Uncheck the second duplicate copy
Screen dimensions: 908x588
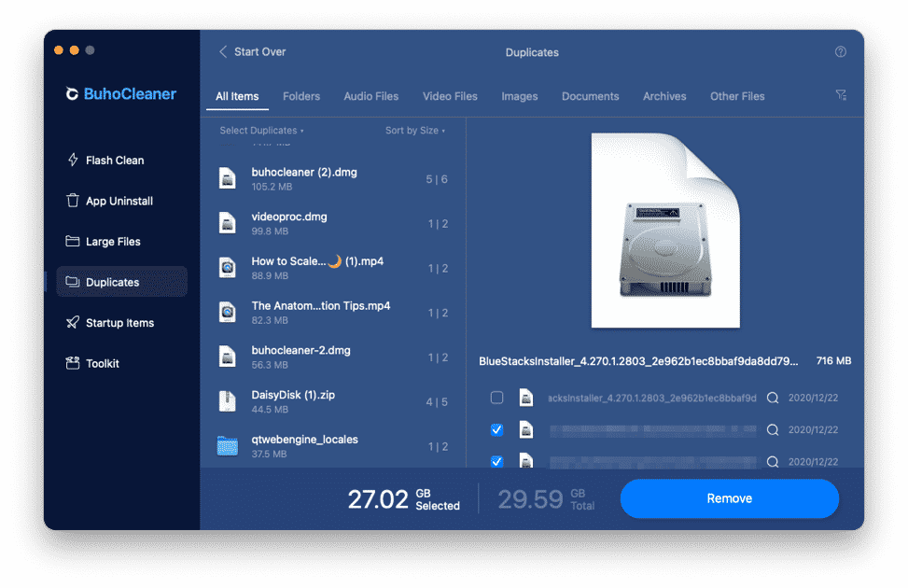coord(496,429)
